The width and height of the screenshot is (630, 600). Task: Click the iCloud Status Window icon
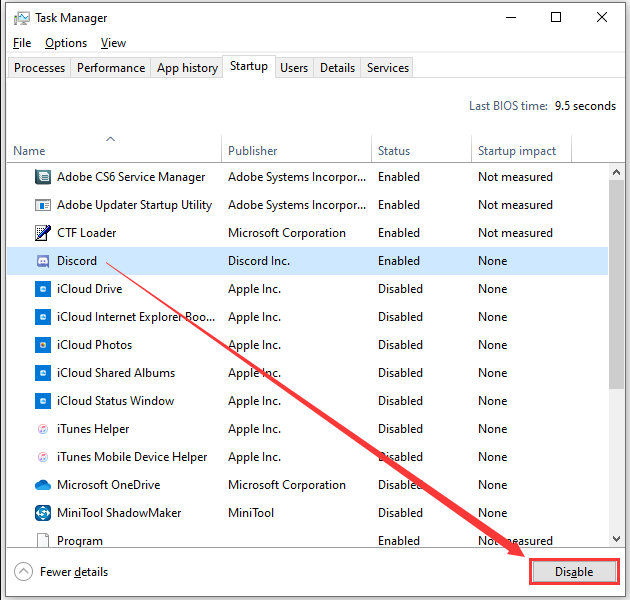pos(43,401)
